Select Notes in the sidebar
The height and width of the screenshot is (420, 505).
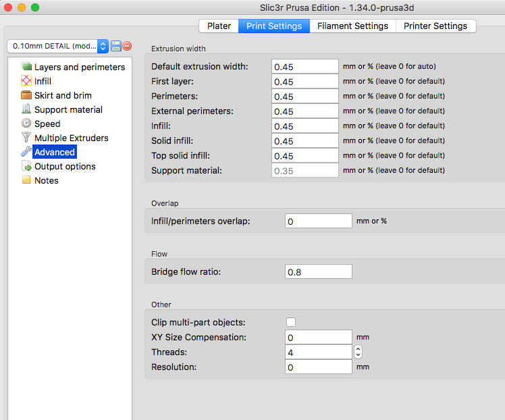click(x=46, y=180)
